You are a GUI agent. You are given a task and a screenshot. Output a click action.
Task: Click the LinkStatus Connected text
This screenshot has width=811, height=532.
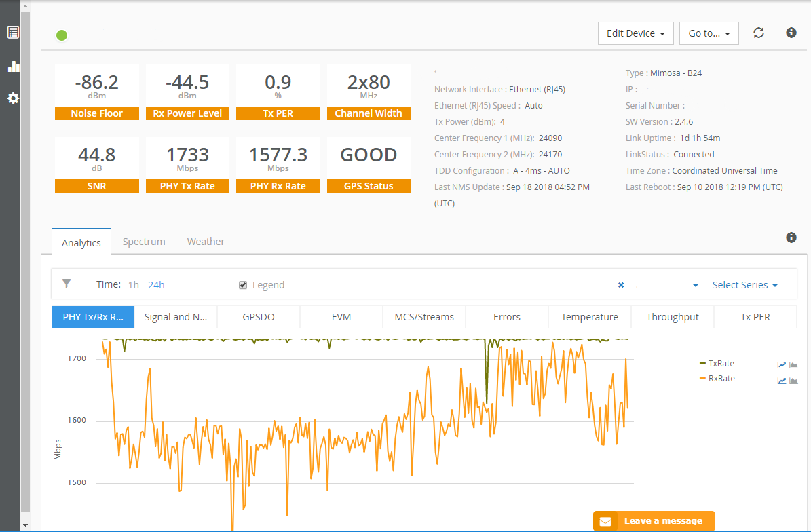pos(670,154)
